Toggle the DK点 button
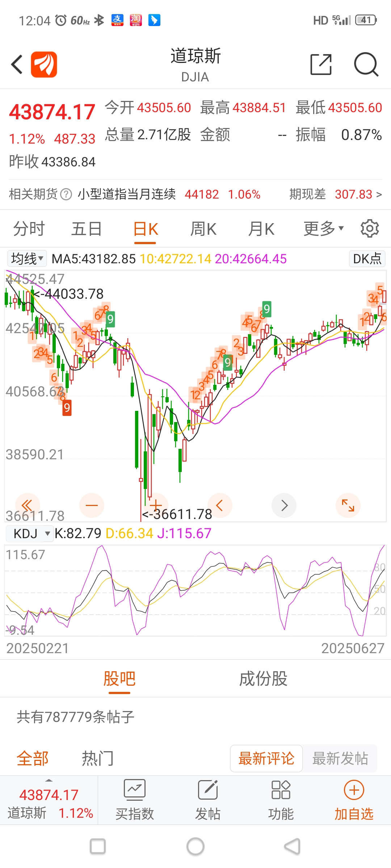 pos(367,259)
